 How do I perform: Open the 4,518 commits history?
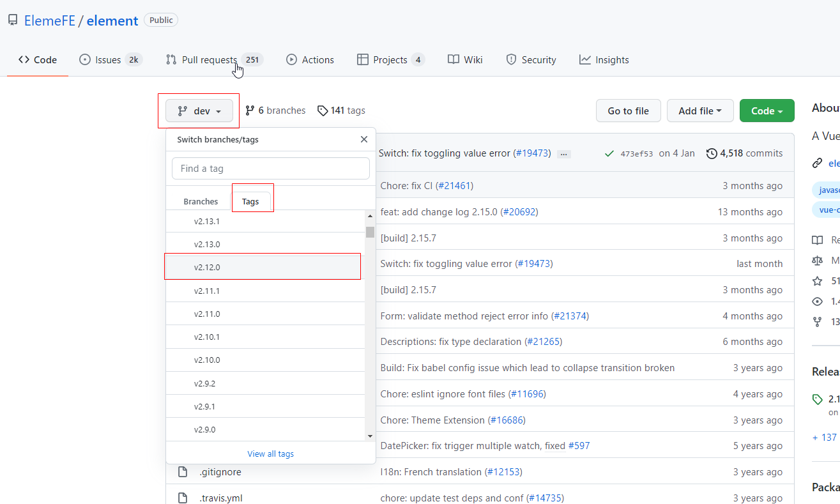pyautogui.click(x=745, y=153)
